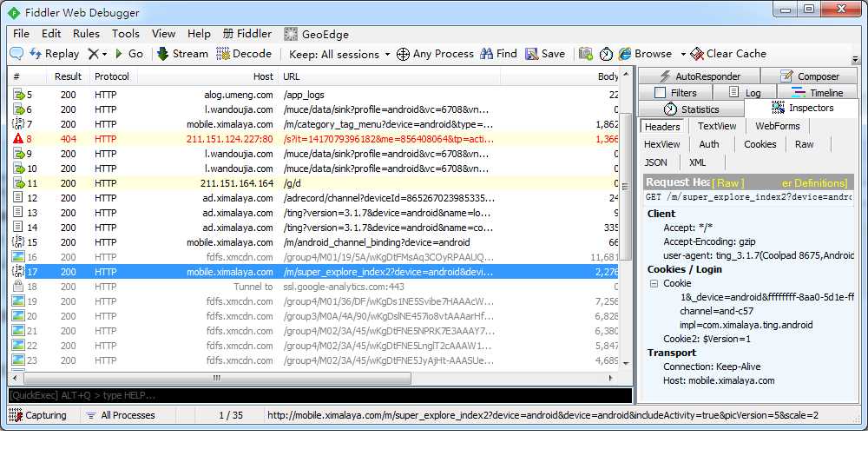The image size is (868, 469).
Task: Open the Auth inspector tab
Action: click(708, 144)
